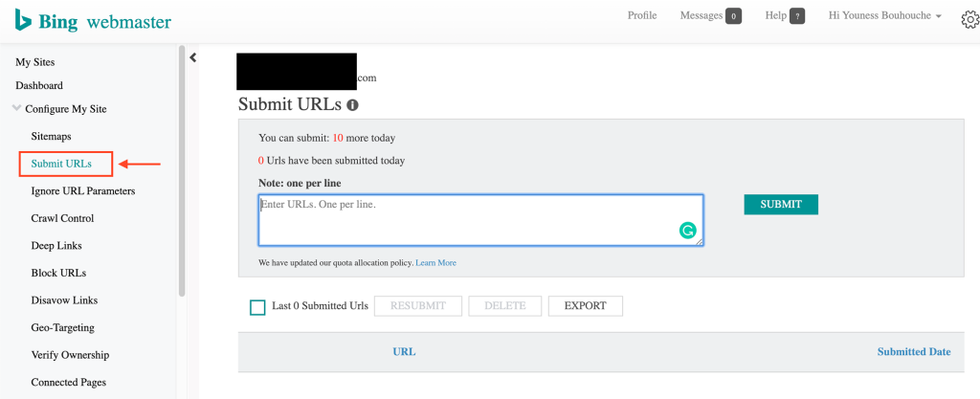980x399 pixels.
Task: Open Sitemaps in the sidebar
Action: pos(51,137)
